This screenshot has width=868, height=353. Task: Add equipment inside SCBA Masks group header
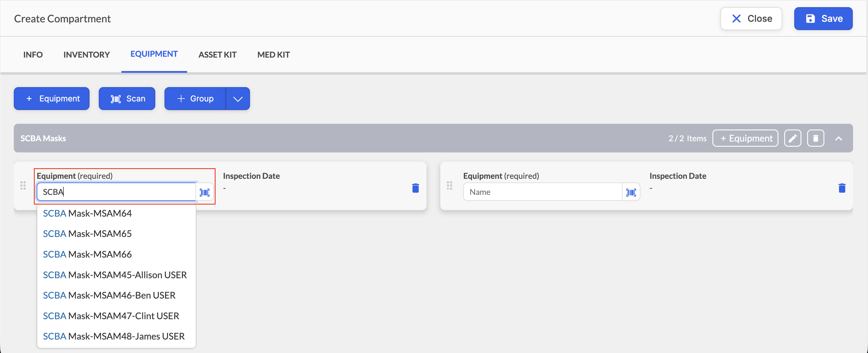pyautogui.click(x=745, y=138)
